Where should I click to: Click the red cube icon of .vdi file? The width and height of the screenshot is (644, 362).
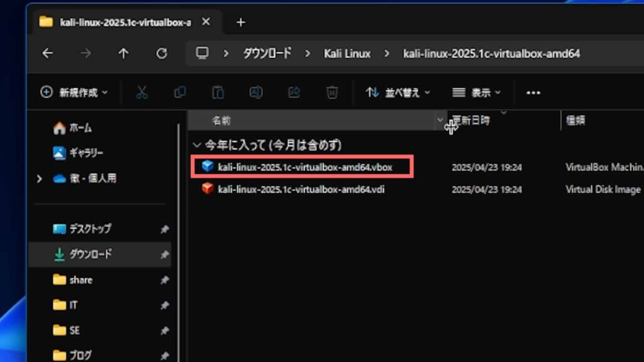(x=208, y=189)
